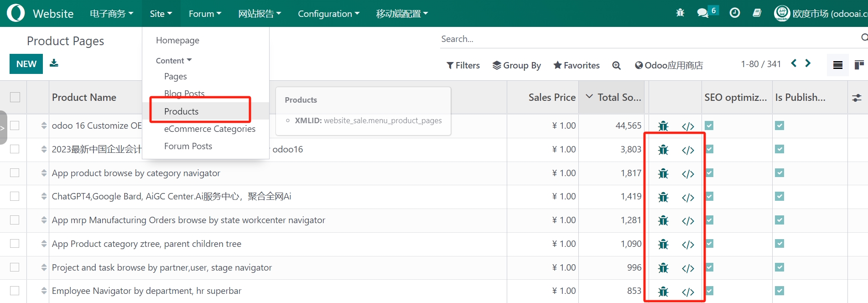Click code icon for App product browse row
Image resolution: width=868 pixels, height=303 pixels.
(688, 174)
